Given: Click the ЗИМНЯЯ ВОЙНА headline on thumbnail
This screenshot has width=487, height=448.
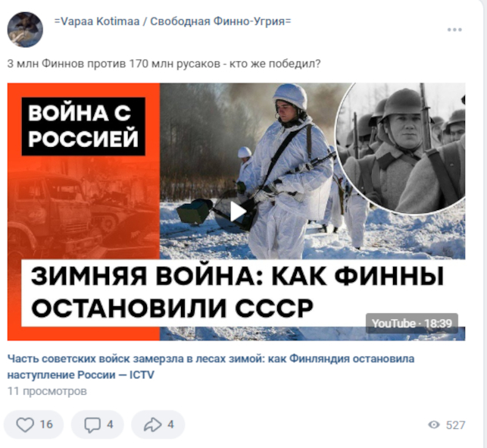Looking at the screenshot, I should click(238, 293).
